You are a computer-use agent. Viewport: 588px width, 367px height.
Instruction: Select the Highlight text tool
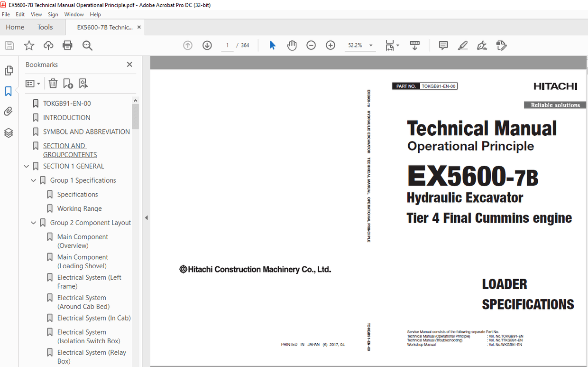click(463, 46)
